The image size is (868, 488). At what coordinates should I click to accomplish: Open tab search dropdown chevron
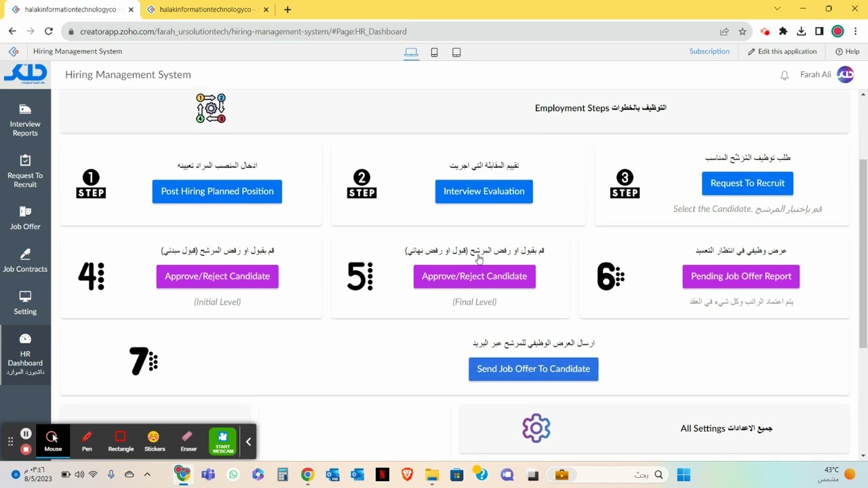(777, 9)
